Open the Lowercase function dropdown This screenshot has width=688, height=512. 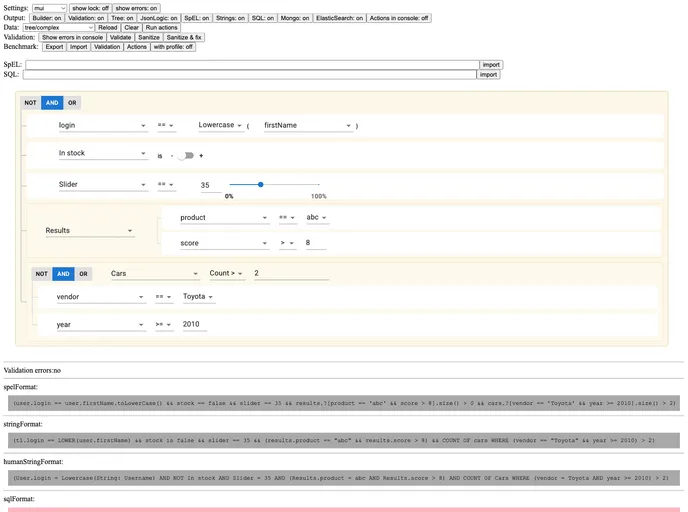click(220, 125)
